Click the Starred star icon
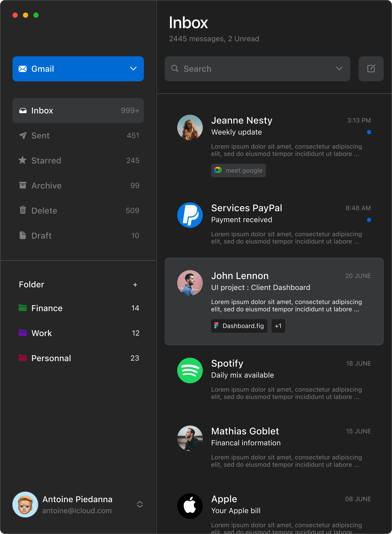This screenshot has width=392, height=534. click(23, 160)
